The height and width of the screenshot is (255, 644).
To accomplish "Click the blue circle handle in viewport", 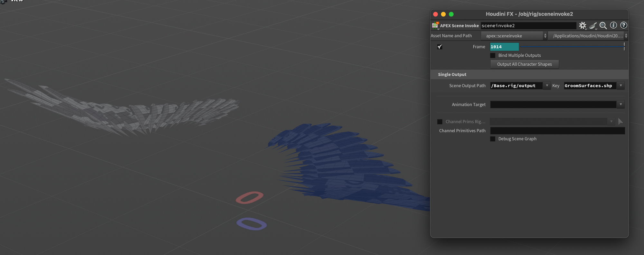I will (251, 224).
